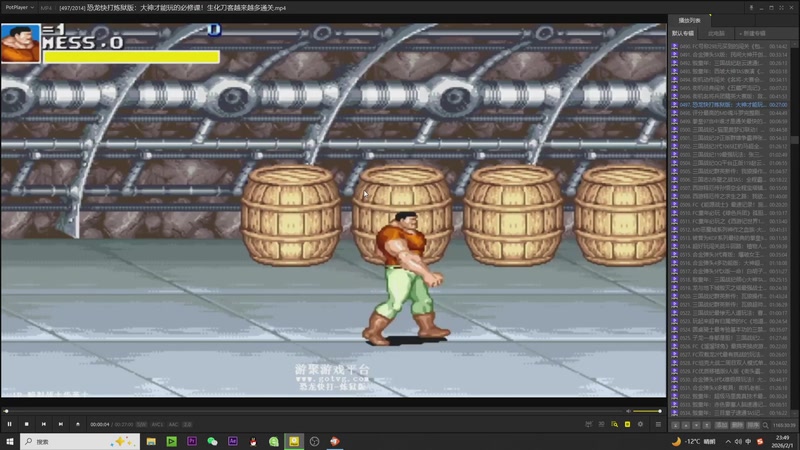Screen dimensions: 800x450
Task: Open the green play-arrow taskbar app
Action: [x=171, y=441]
